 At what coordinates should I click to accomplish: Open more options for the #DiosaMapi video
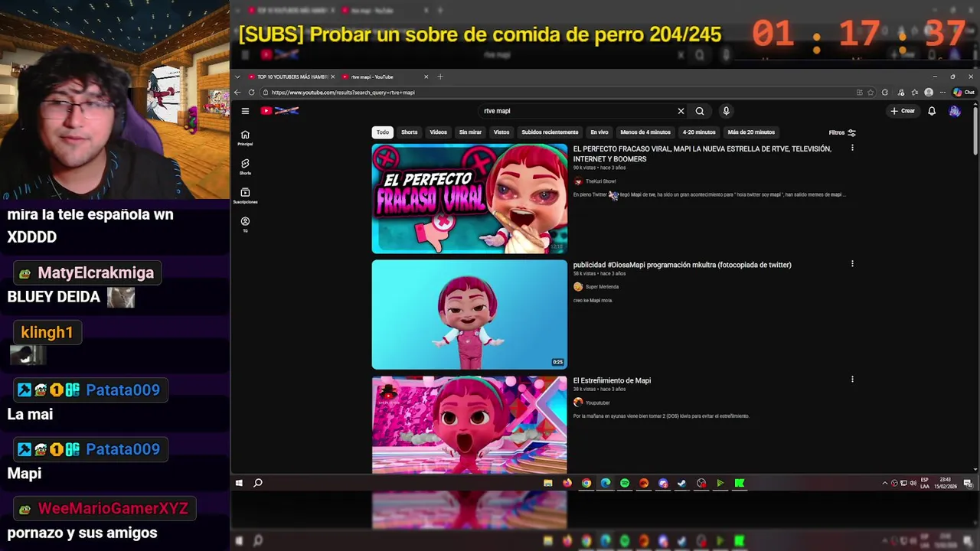(852, 264)
